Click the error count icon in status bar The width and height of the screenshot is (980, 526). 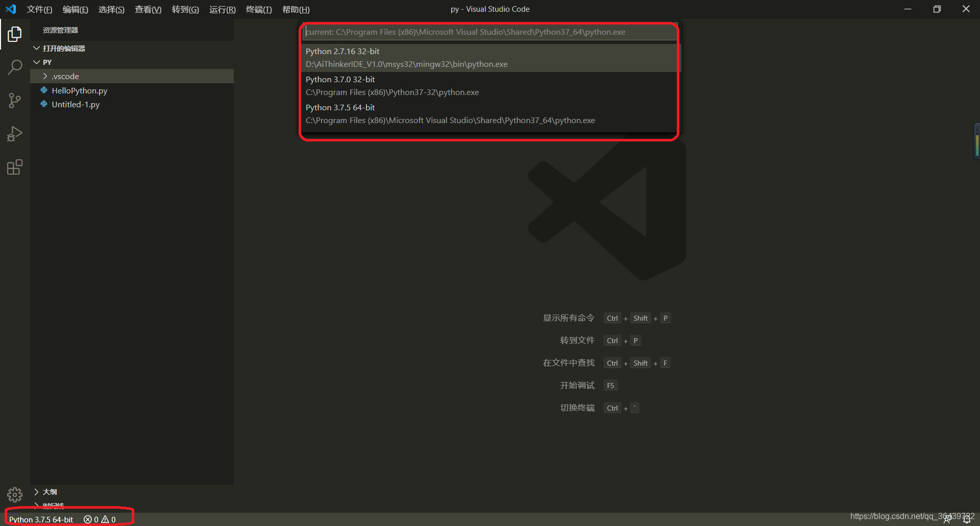88,519
